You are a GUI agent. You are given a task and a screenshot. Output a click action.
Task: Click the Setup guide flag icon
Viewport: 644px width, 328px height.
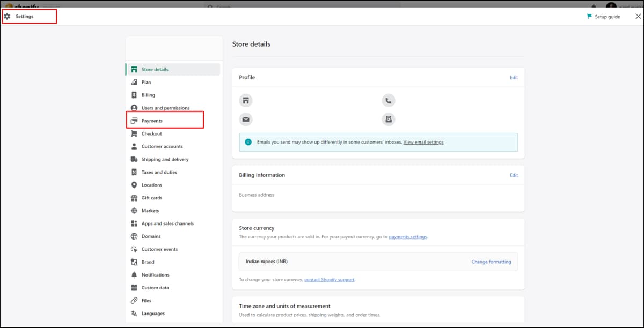click(589, 17)
